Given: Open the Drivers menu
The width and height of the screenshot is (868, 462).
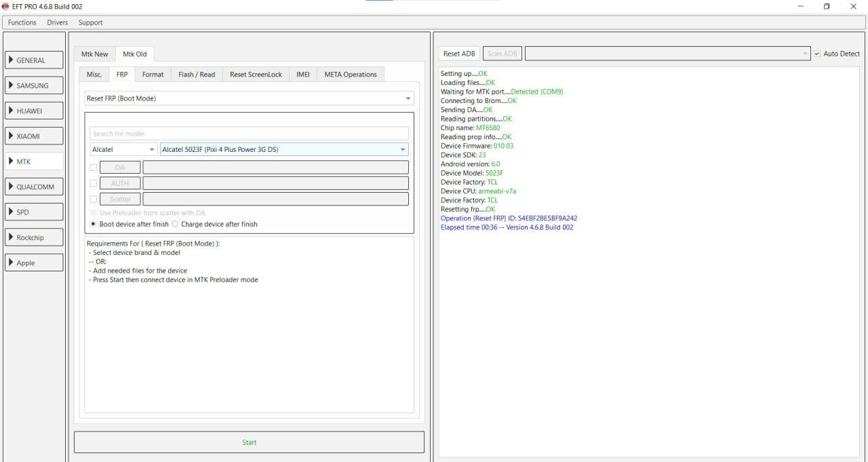Looking at the screenshot, I should [58, 22].
